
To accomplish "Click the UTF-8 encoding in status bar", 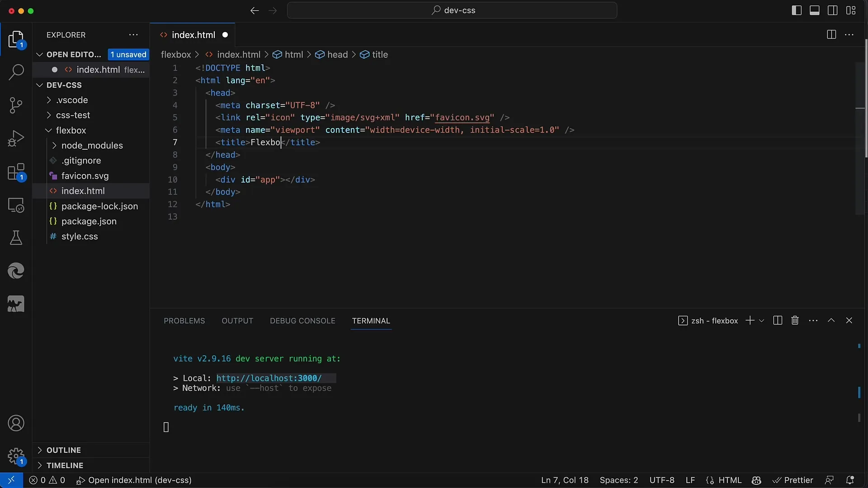I will (662, 480).
